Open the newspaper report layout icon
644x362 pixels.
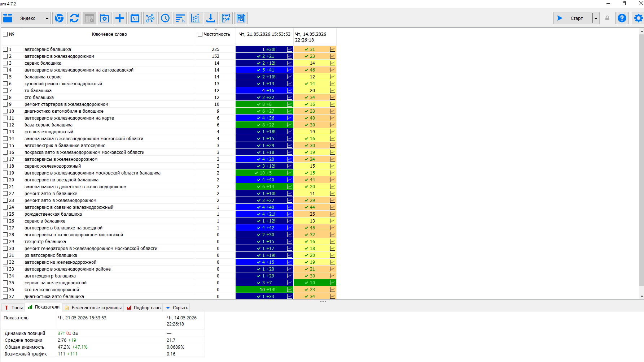[241, 18]
